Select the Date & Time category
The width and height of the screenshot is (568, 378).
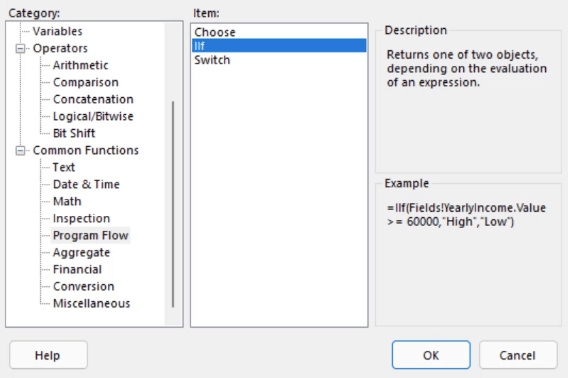86,184
